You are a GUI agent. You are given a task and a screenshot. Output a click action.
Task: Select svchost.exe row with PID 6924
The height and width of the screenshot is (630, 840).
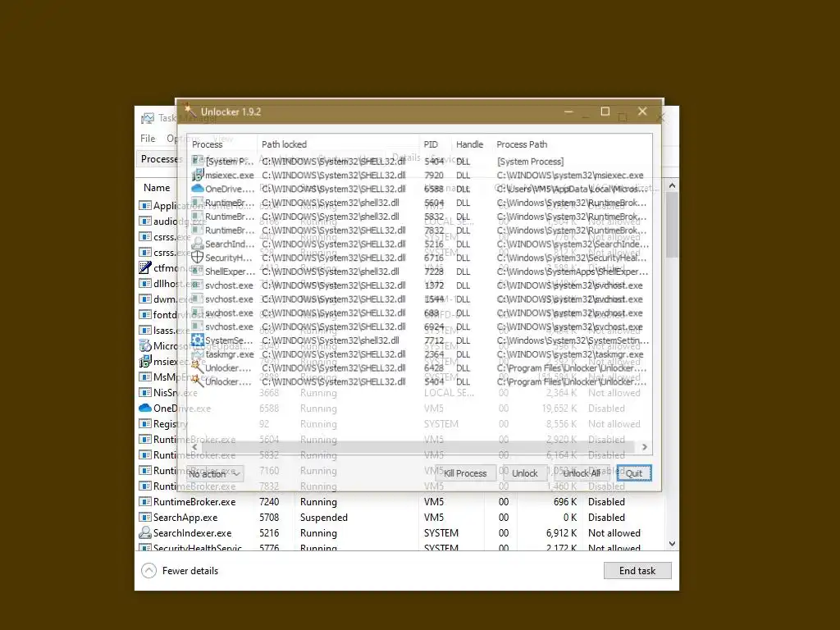(x=420, y=326)
